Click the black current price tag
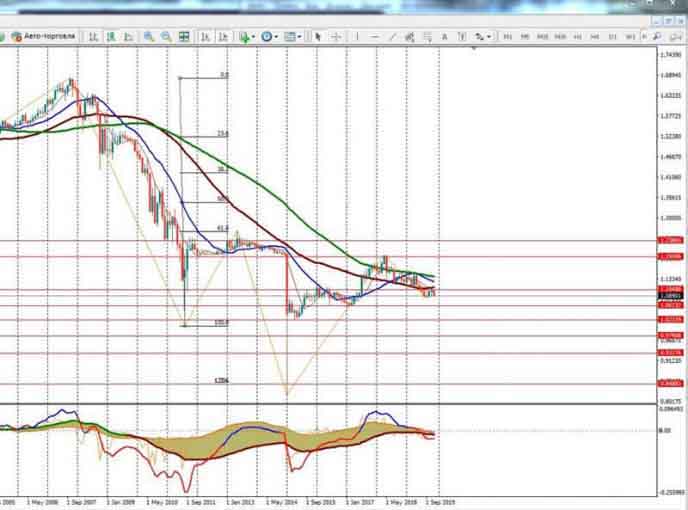688x510 pixels. 670,296
